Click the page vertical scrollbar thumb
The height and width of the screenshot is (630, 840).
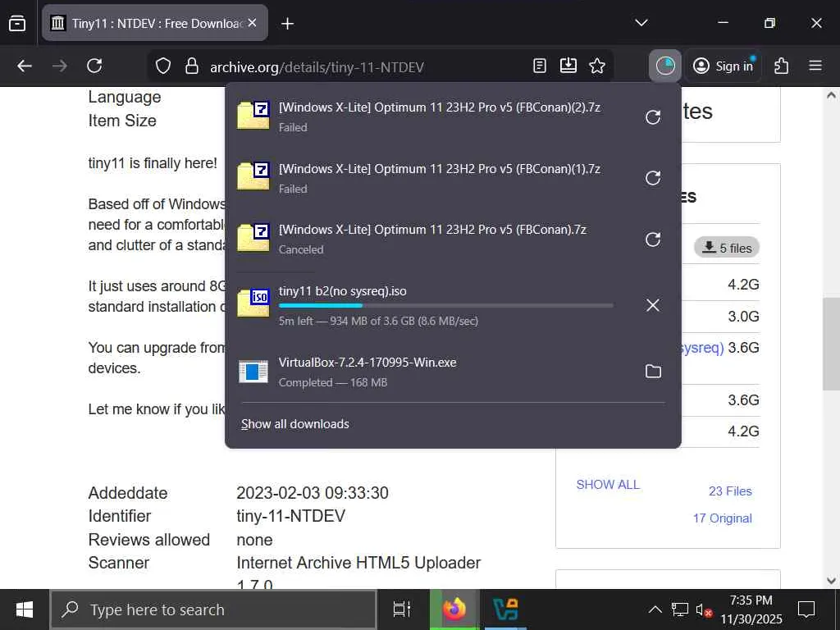click(x=831, y=344)
